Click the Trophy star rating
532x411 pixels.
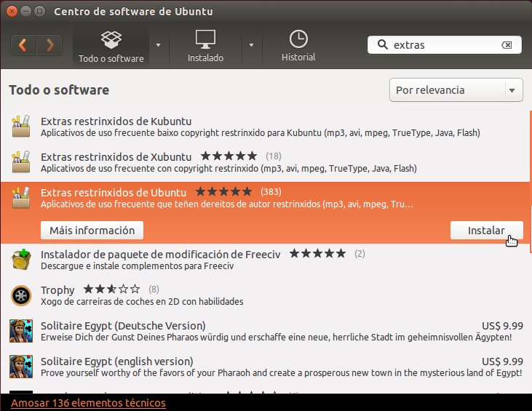click(x=111, y=290)
